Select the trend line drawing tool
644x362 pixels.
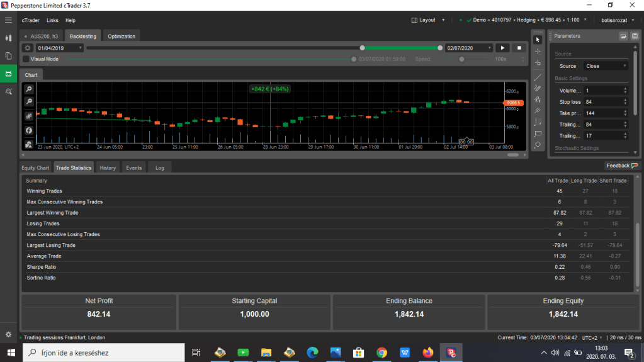tap(538, 77)
